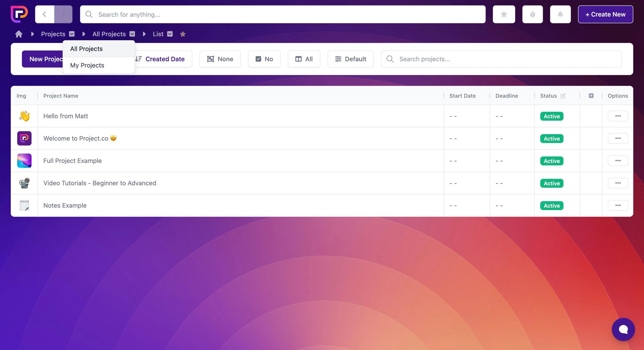Click the Options column header
The image size is (644, 350).
[x=618, y=96]
